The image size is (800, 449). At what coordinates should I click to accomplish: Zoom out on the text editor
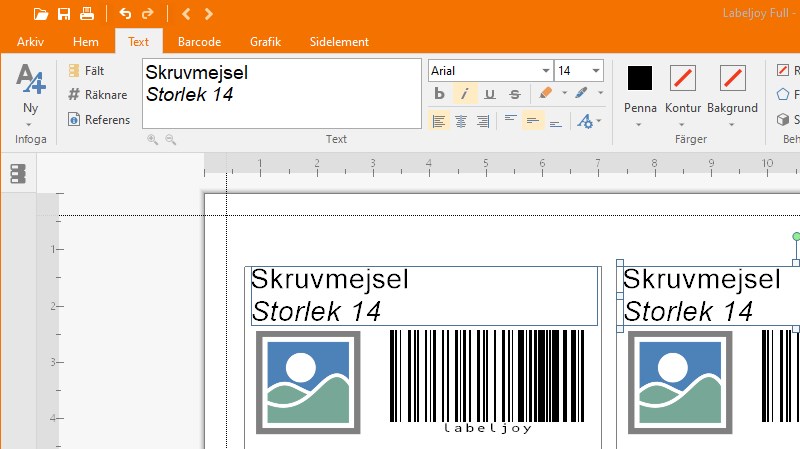coord(170,139)
